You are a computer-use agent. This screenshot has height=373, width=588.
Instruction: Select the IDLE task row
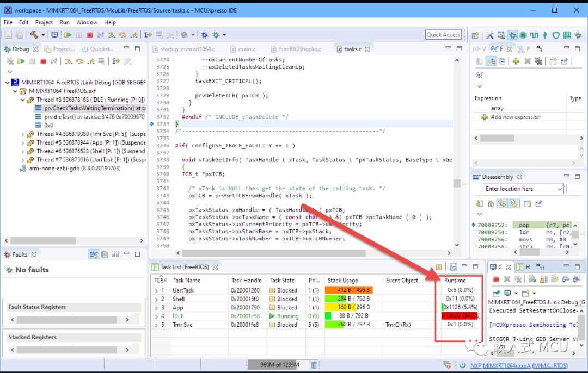pos(316,316)
